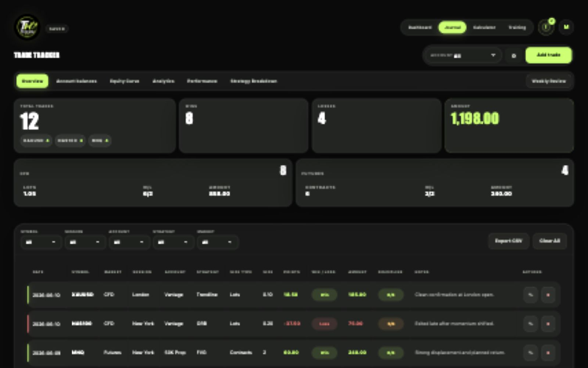The height and width of the screenshot is (368, 588).
Task: Switch to the Performance tab
Action: coord(202,81)
